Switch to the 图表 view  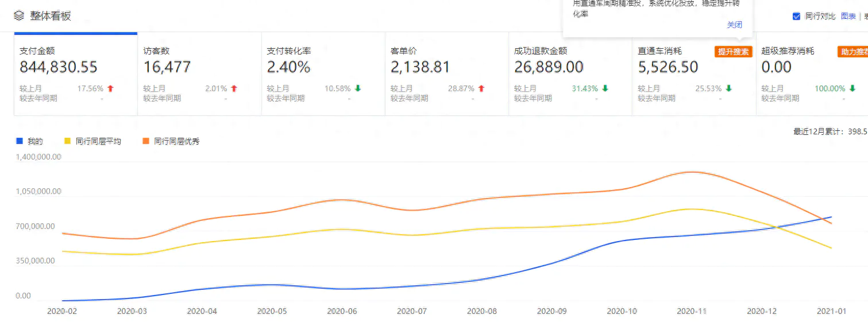pos(848,16)
